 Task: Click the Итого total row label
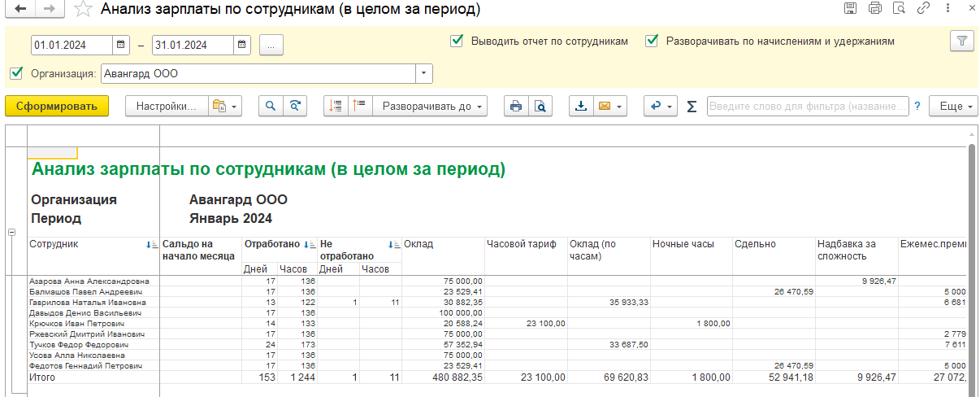tap(42, 377)
